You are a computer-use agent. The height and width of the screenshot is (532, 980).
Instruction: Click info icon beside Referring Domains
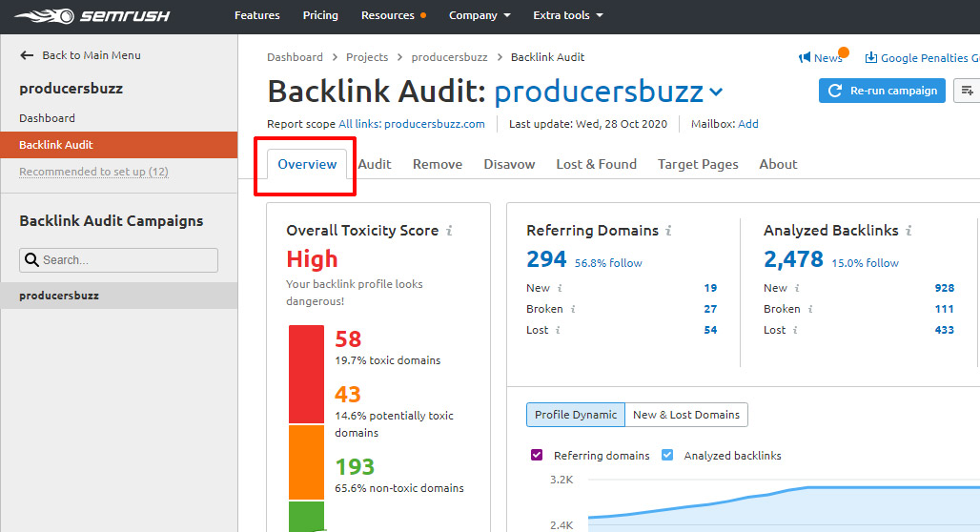pyautogui.click(x=668, y=231)
